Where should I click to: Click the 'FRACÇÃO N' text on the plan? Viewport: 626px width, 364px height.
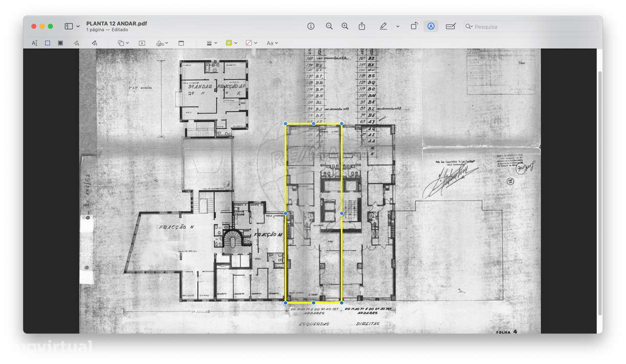point(176,227)
